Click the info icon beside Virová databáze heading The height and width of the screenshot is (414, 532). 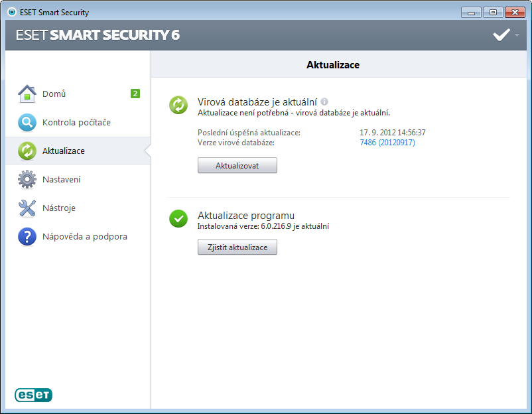324,102
